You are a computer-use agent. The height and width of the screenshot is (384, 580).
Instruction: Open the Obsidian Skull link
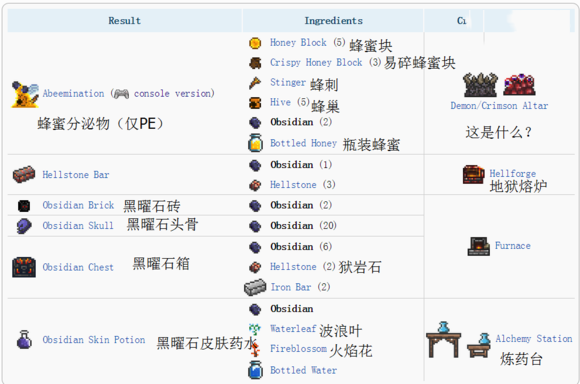pos(78,225)
